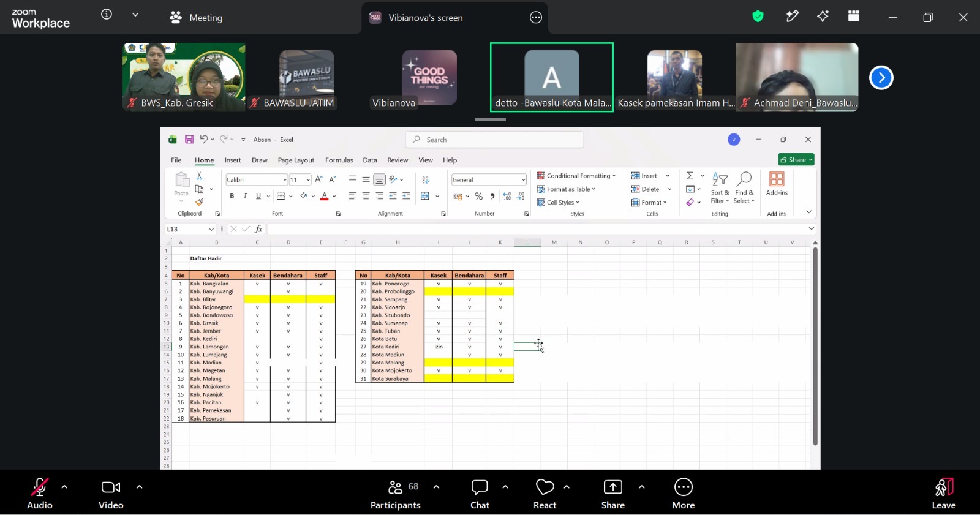The width and height of the screenshot is (980, 515).
Task: Click the Increase Decimal icon
Action: click(x=507, y=196)
